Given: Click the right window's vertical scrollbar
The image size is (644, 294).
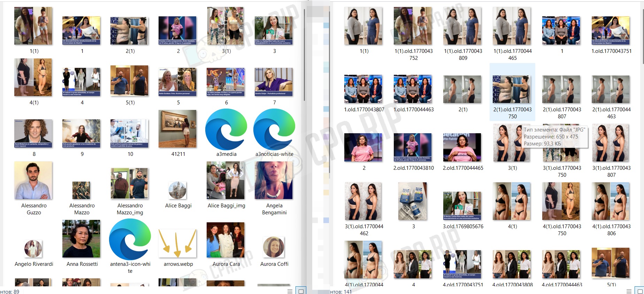Looking at the screenshot, I should point(643,35).
